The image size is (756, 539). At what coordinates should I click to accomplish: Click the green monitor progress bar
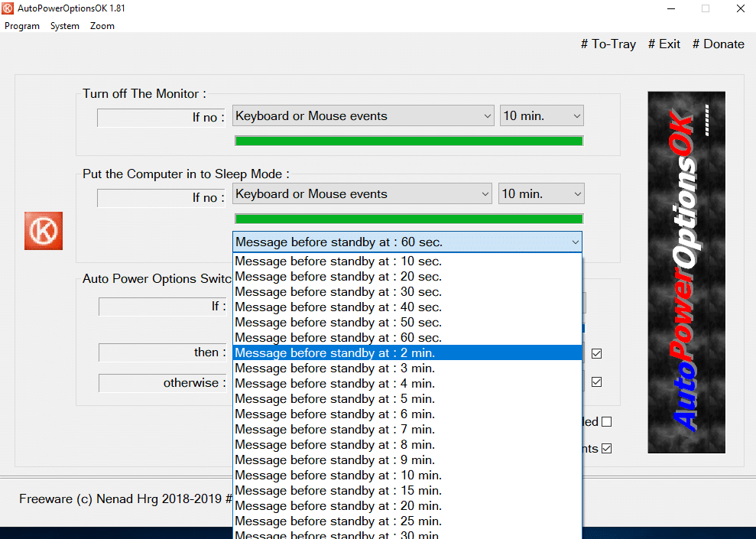(408, 141)
